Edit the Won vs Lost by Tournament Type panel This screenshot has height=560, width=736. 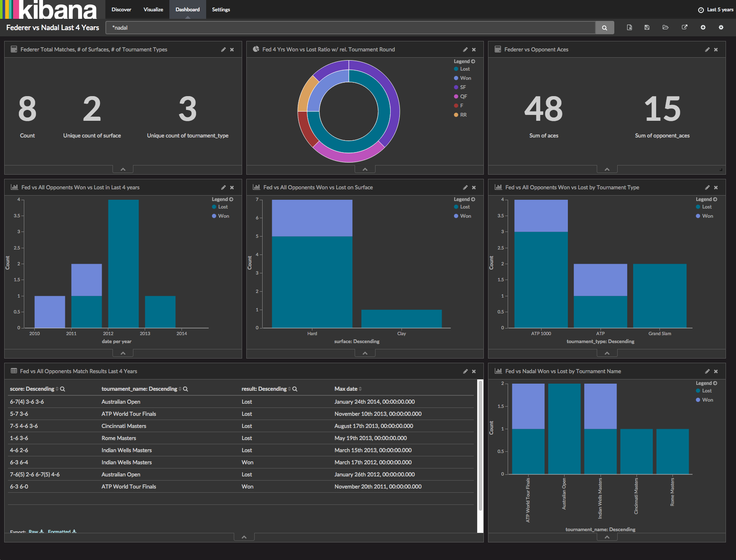(x=707, y=187)
